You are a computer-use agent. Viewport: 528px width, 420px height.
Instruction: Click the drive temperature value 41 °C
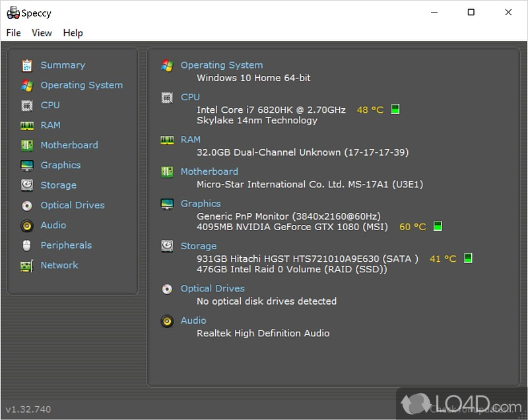[443, 258]
